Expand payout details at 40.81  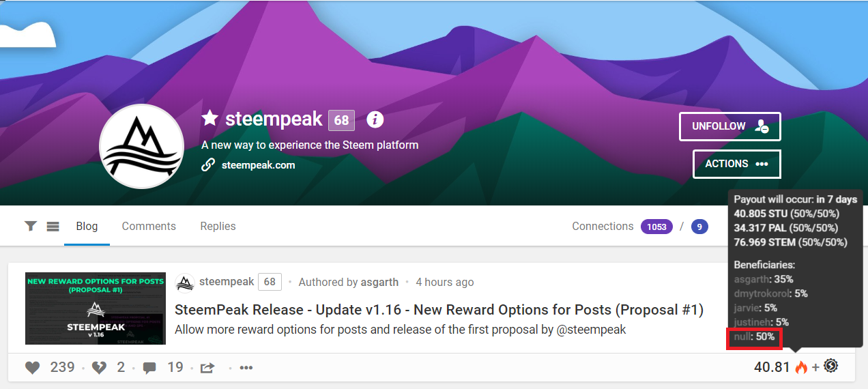coord(772,367)
